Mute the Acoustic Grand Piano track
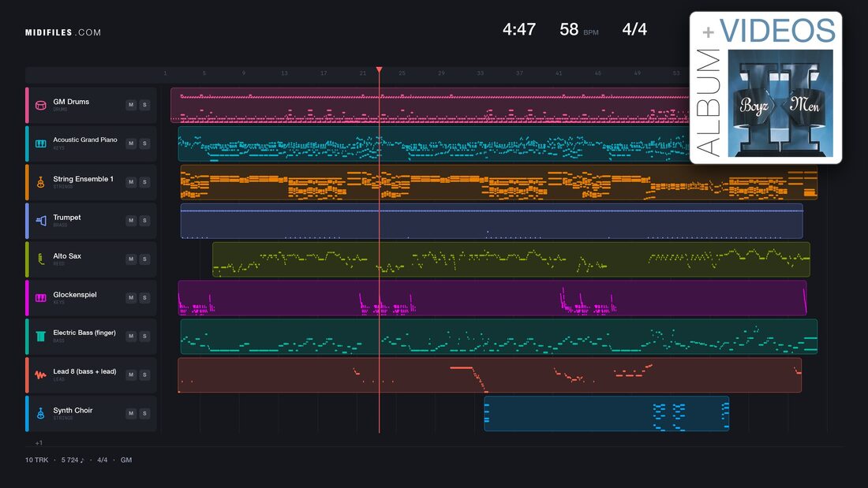 [x=131, y=143]
